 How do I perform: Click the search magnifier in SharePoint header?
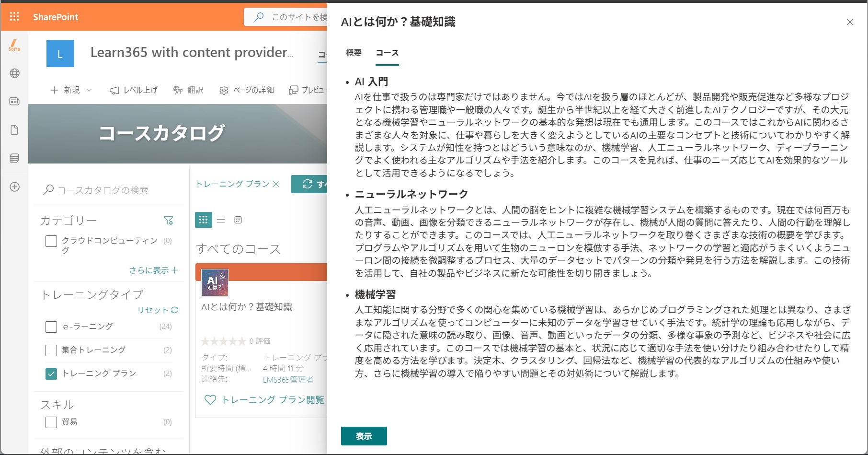pos(259,17)
